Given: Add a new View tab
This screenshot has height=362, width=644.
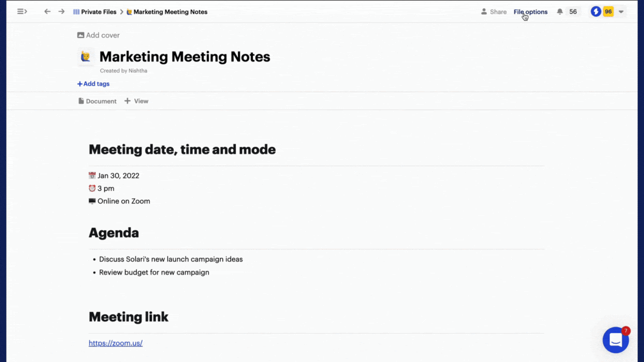Looking at the screenshot, I should [136, 101].
